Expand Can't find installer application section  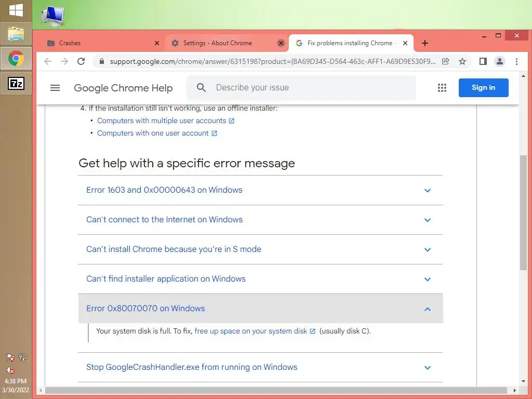[x=260, y=279]
